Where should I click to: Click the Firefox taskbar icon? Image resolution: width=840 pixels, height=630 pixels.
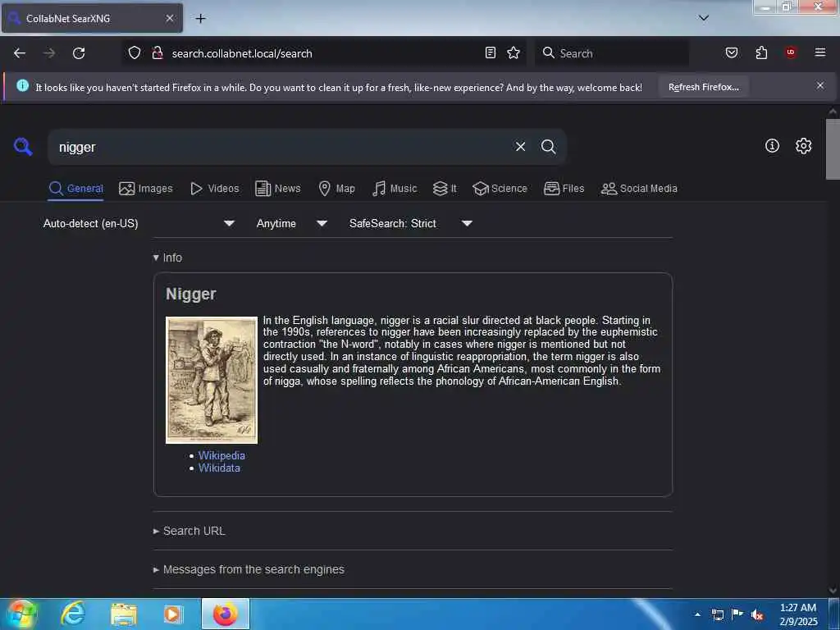pyautogui.click(x=226, y=614)
